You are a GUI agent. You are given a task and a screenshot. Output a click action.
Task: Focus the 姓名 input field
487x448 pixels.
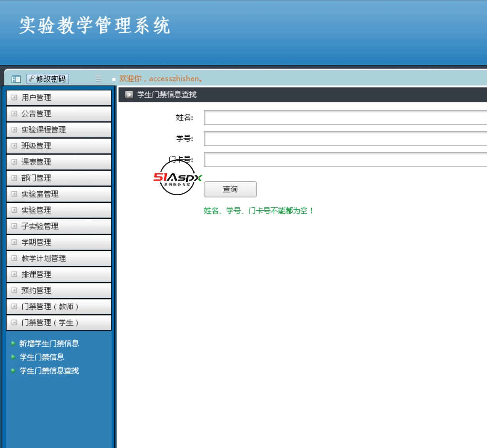coord(346,118)
